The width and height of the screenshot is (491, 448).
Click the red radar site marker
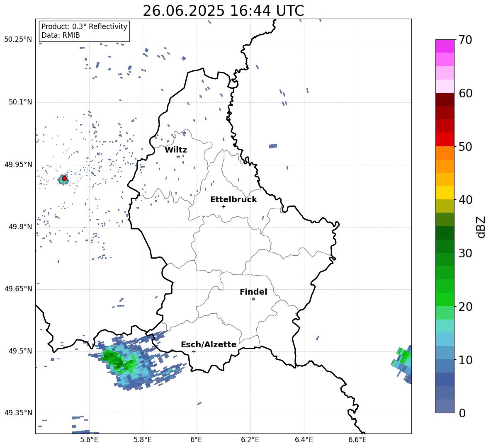click(64, 179)
